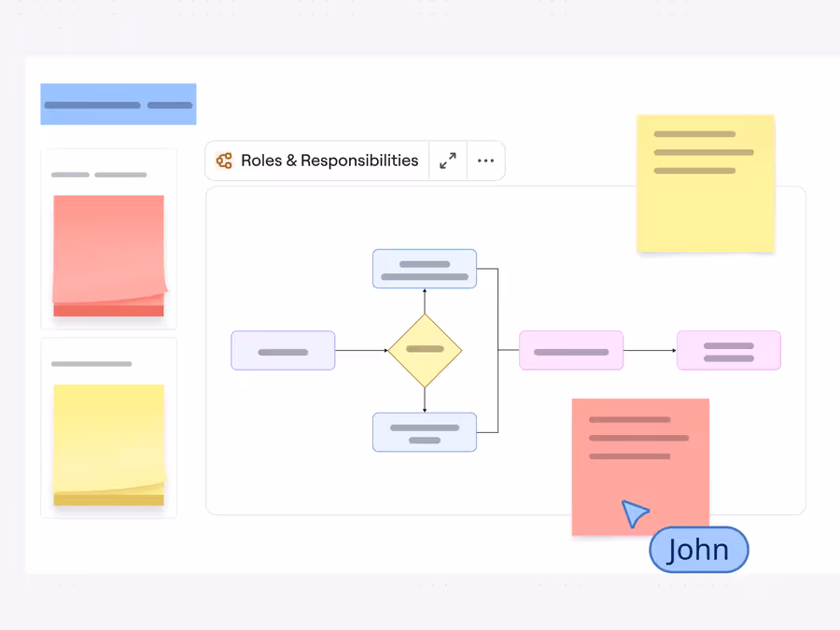
Task: Click the yellow diamond decision node
Action: [425, 350]
